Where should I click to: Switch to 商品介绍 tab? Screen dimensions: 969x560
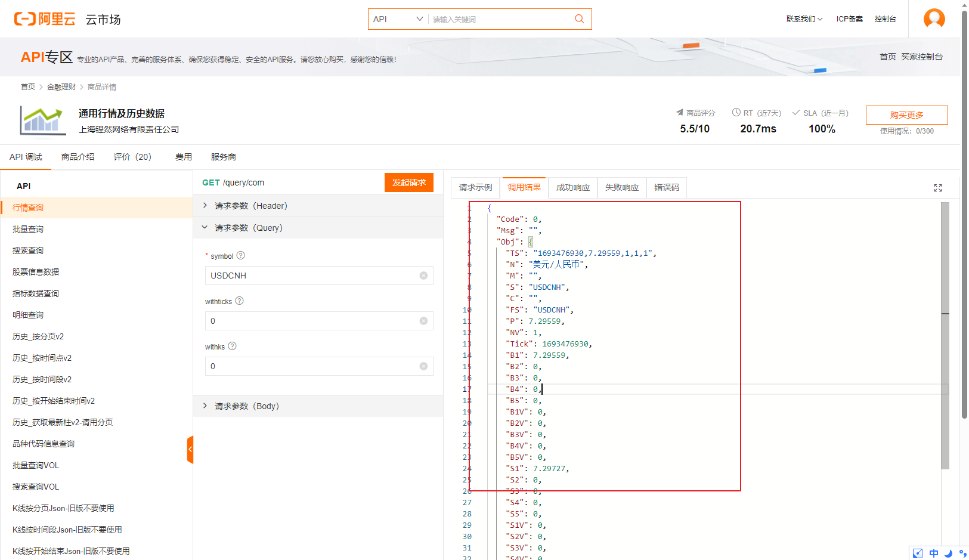tap(78, 157)
